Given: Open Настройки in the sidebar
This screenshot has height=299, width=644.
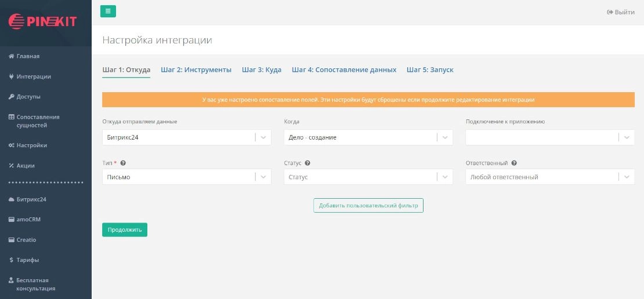Looking at the screenshot, I should pyautogui.click(x=32, y=145).
